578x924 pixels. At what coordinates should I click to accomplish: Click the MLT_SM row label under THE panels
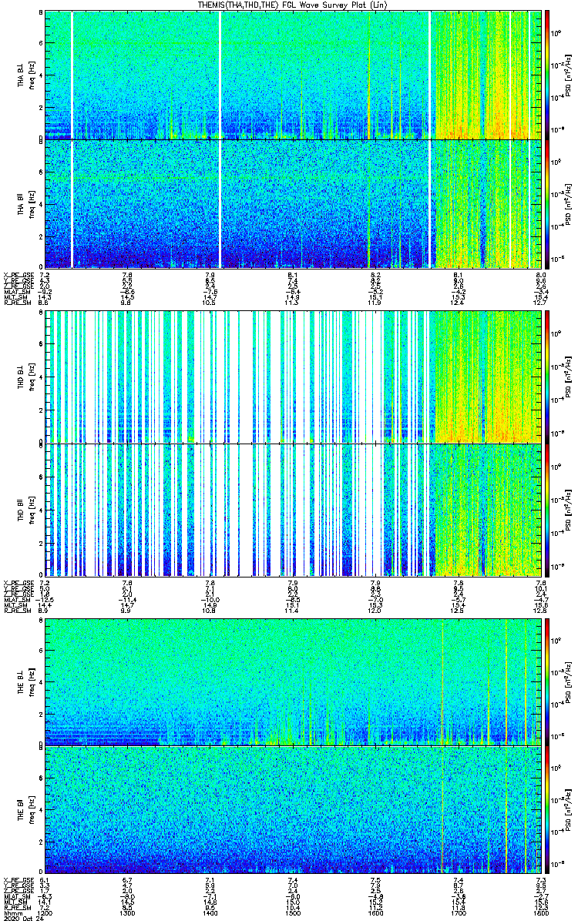coord(15,901)
